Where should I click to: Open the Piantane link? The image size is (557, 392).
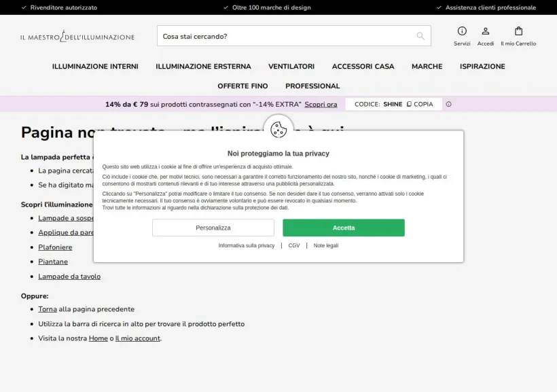pyautogui.click(x=53, y=262)
